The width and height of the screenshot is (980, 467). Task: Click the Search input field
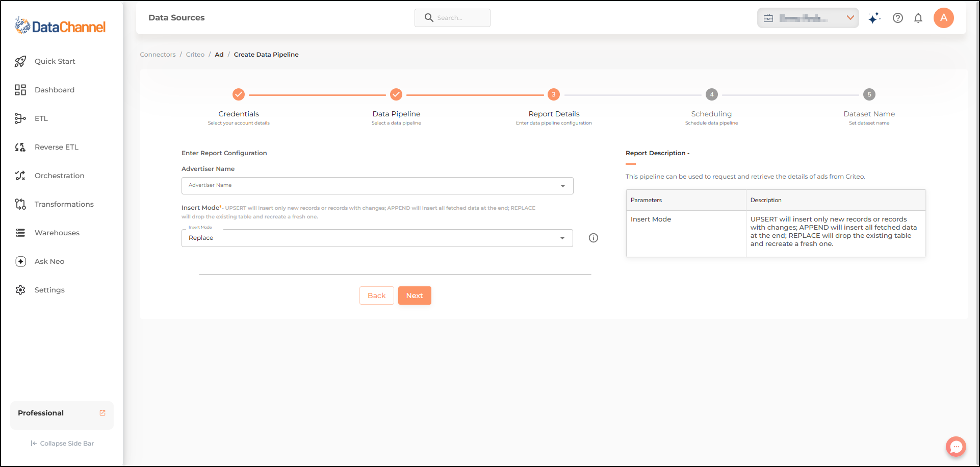point(452,18)
